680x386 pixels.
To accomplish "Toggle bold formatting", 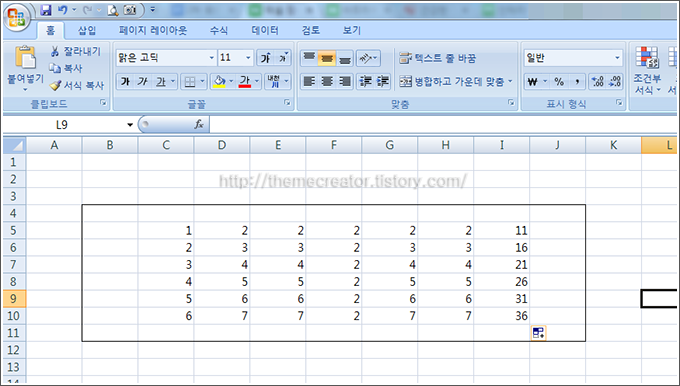I will (125, 81).
